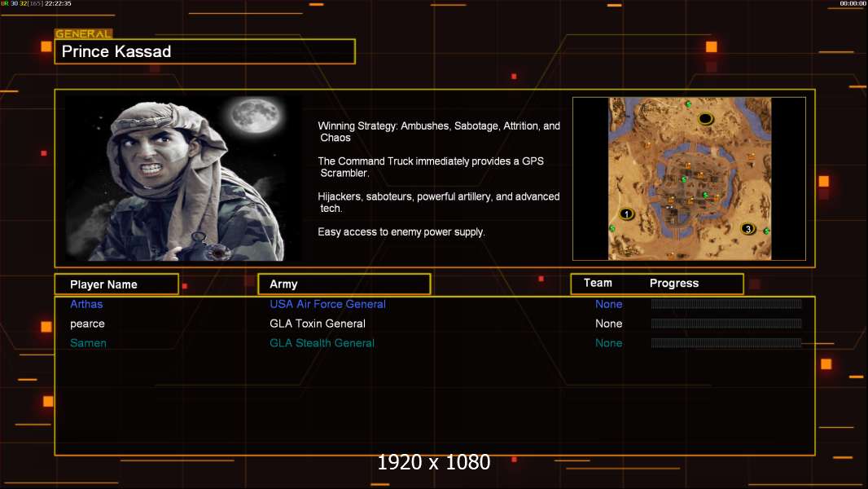Click the Prince Kassad portrait image
Viewport: 868px width, 489px height.
[x=184, y=178]
